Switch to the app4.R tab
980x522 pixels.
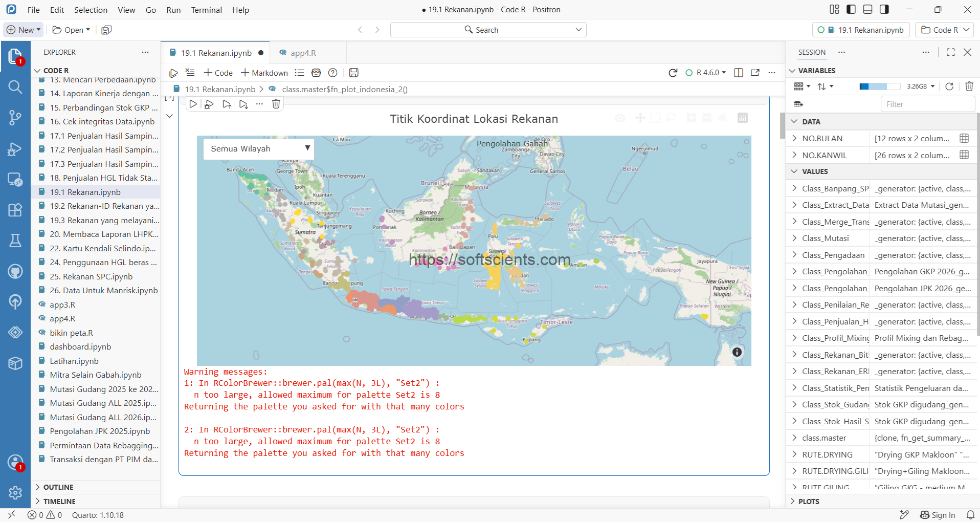[303, 53]
